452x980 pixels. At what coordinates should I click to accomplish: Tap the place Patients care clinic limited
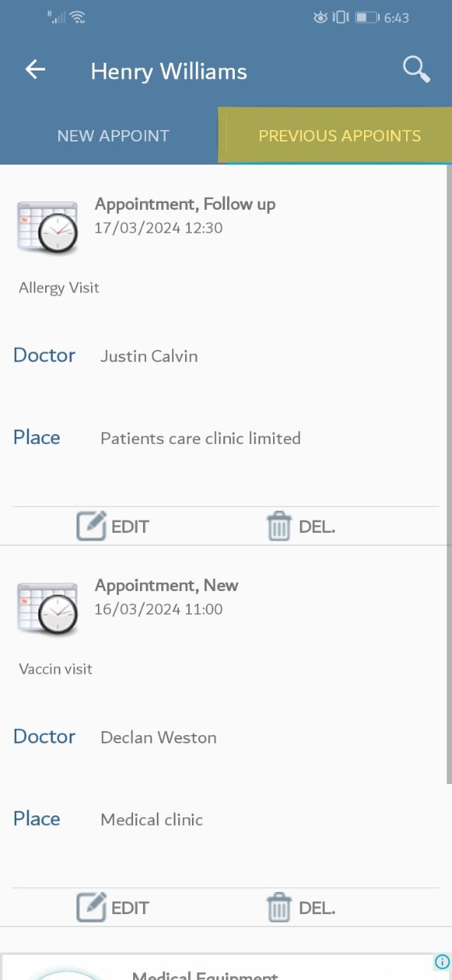[200, 439]
